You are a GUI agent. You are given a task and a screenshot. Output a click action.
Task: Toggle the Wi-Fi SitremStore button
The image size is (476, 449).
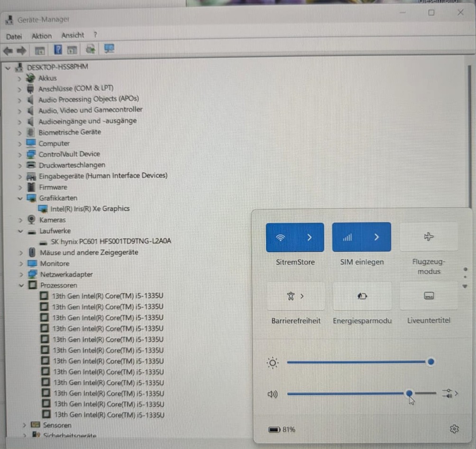point(280,237)
